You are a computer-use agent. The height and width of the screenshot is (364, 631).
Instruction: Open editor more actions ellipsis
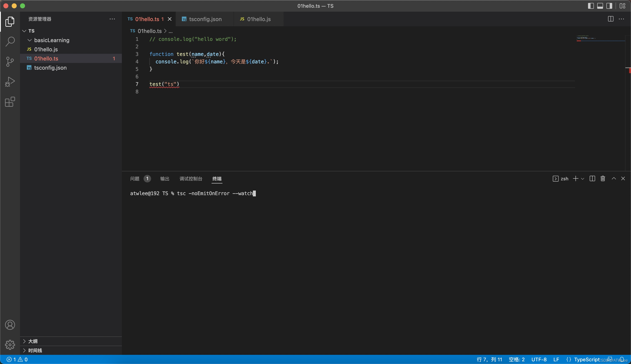(621, 19)
